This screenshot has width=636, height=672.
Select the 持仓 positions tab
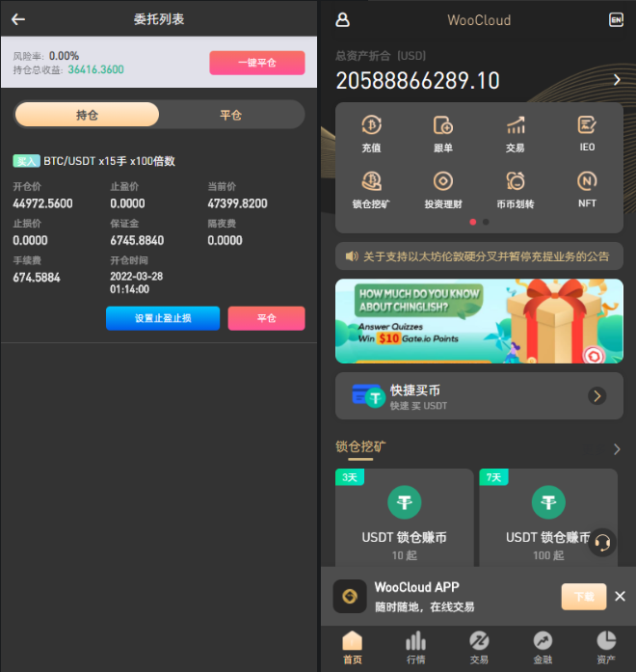coord(87,115)
